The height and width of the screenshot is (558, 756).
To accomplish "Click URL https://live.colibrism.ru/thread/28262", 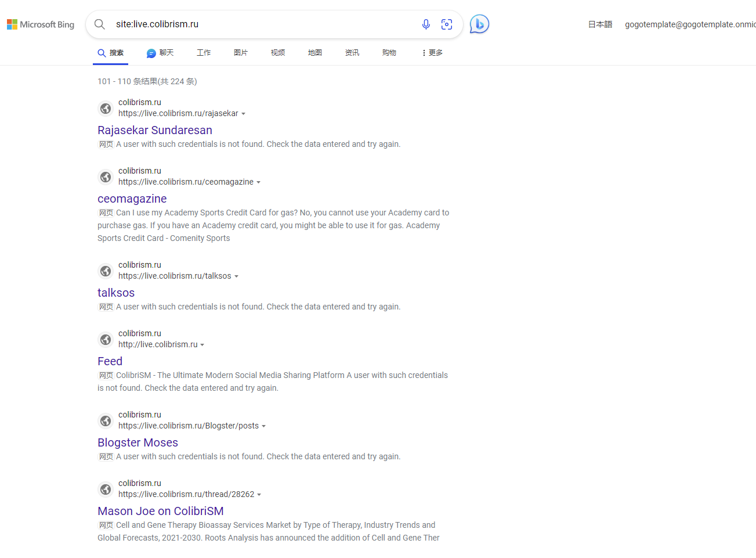I will (x=186, y=494).
